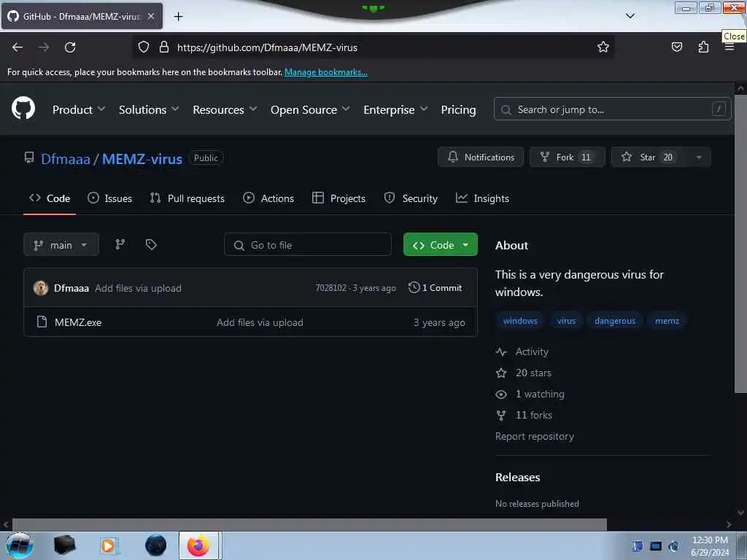Open a new tab with plus icon

click(178, 17)
